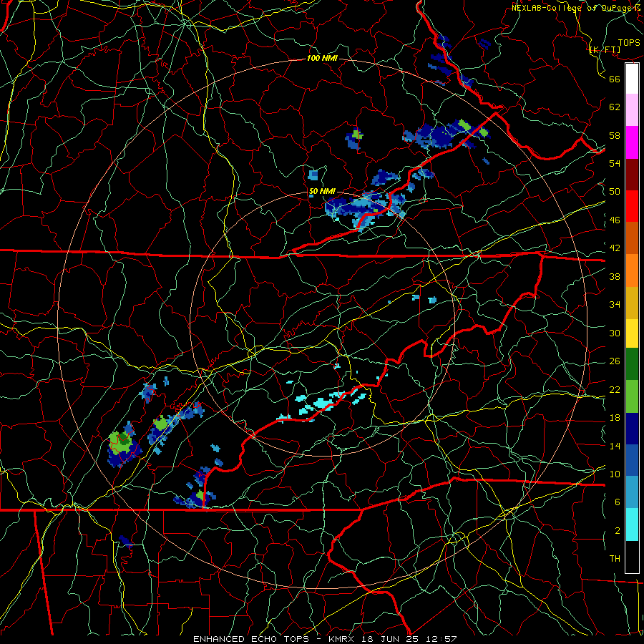Viewport: 644px width, 644px height.
Task: Click the dark green legend swatch
Action: click(632, 364)
